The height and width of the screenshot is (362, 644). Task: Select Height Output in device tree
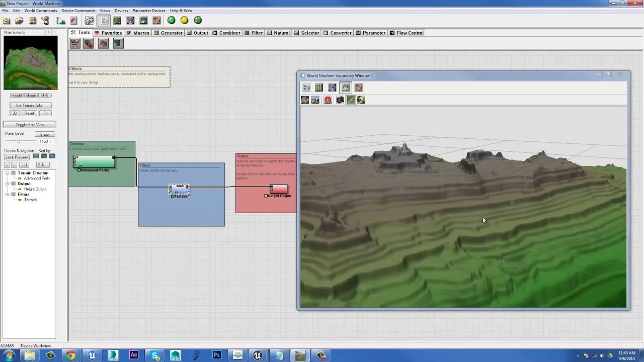click(x=35, y=189)
